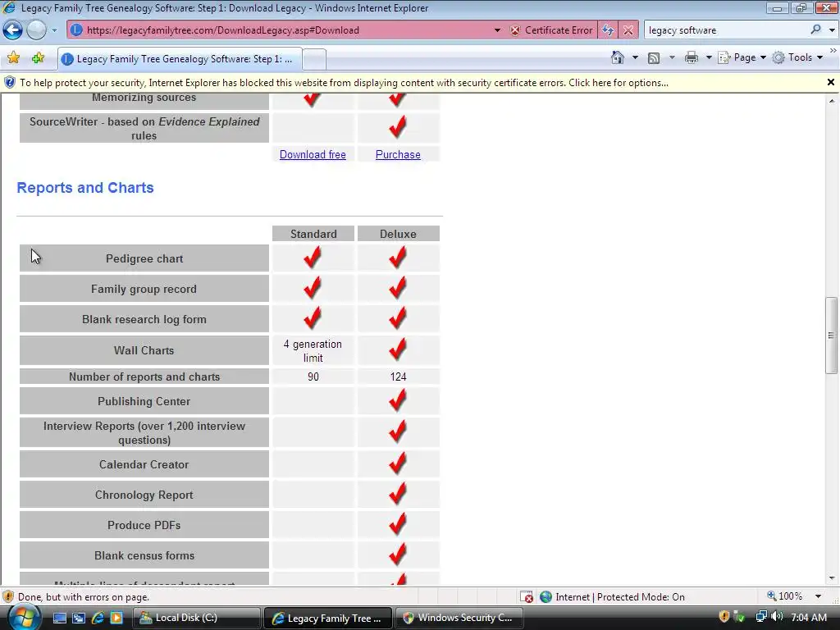Click the '124' reports count cell
The height and width of the screenshot is (630, 840).
pos(398,377)
